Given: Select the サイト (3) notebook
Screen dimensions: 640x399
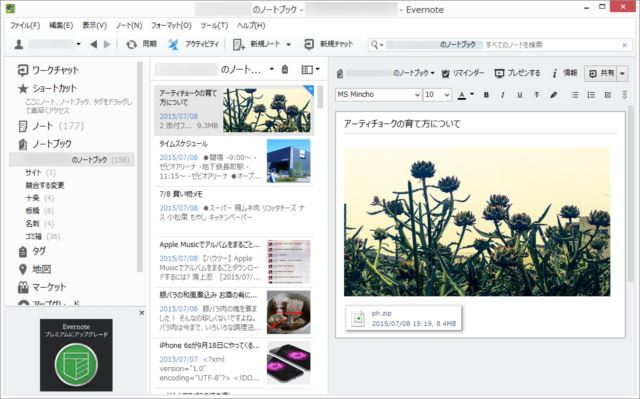Looking at the screenshot, I should pyautogui.click(x=40, y=173).
